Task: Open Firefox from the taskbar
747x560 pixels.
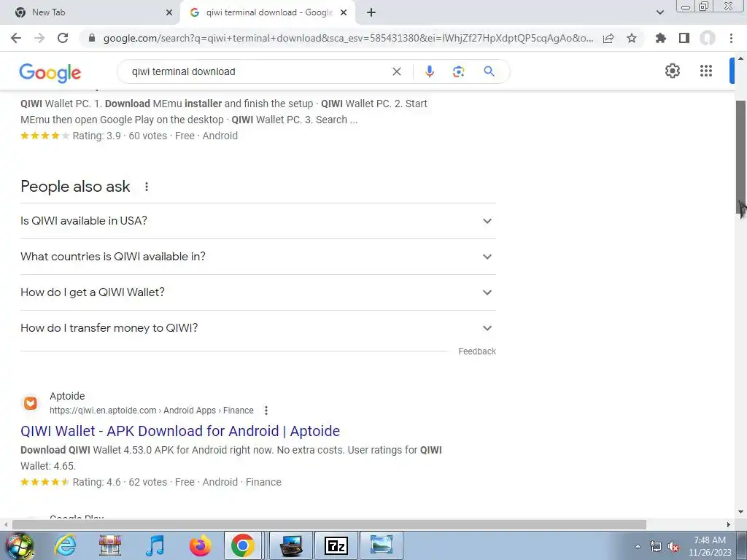Action: point(200,545)
